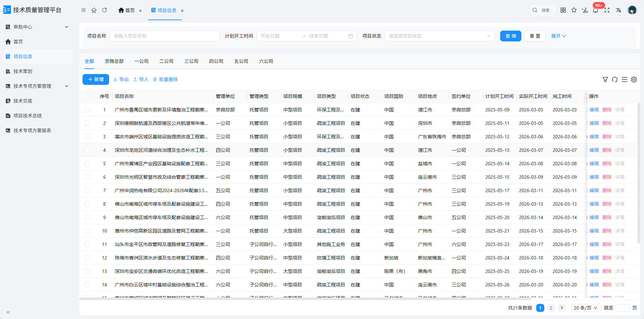Click the 新增 add button

(x=96, y=79)
